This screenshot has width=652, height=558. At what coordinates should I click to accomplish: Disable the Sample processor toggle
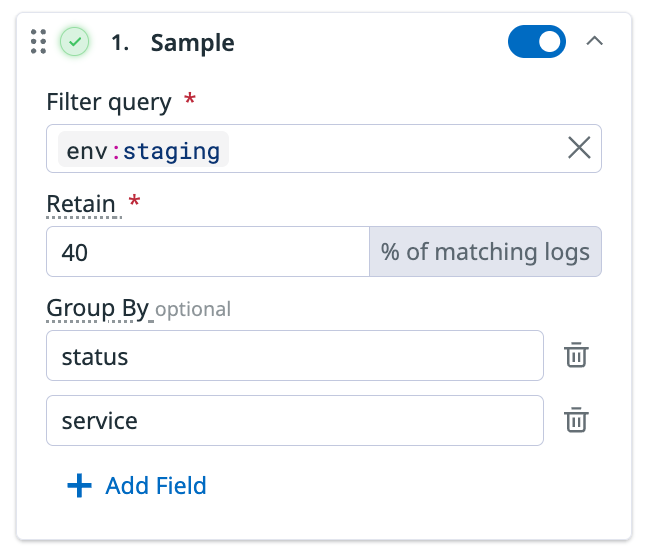pos(536,42)
